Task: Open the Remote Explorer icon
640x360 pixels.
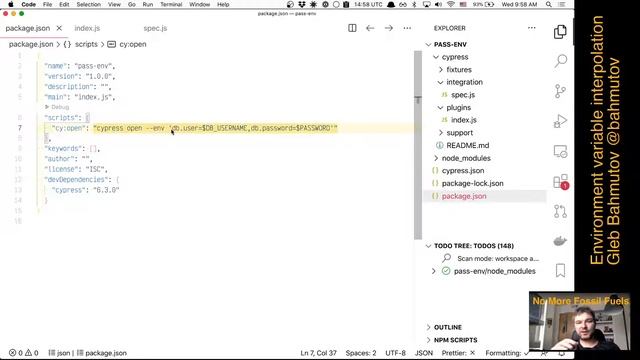Action: coord(560,151)
